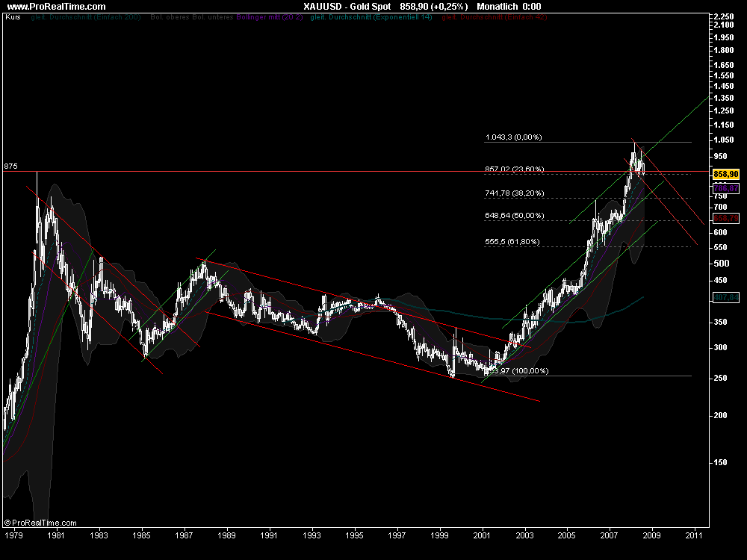Viewport: 747px width, 560px height.
Task: Click the 950 price axis value
Action: click(x=720, y=156)
